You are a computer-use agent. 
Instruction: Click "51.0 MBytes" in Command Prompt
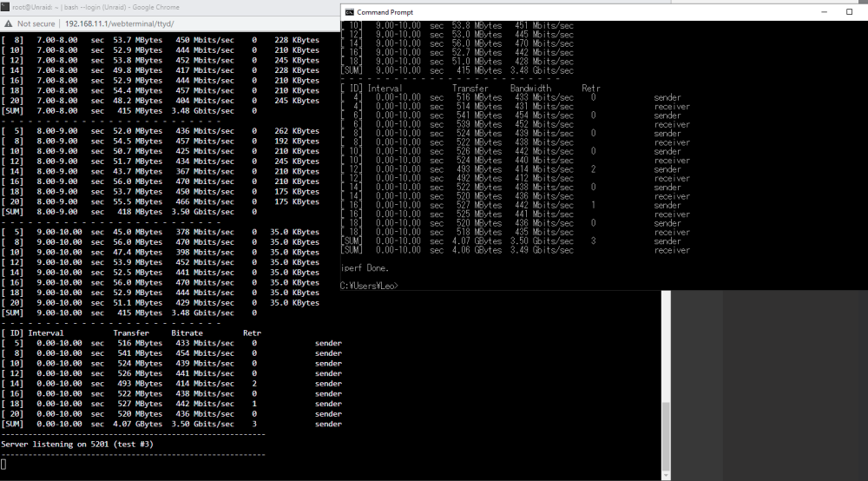[x=477, y=62]
